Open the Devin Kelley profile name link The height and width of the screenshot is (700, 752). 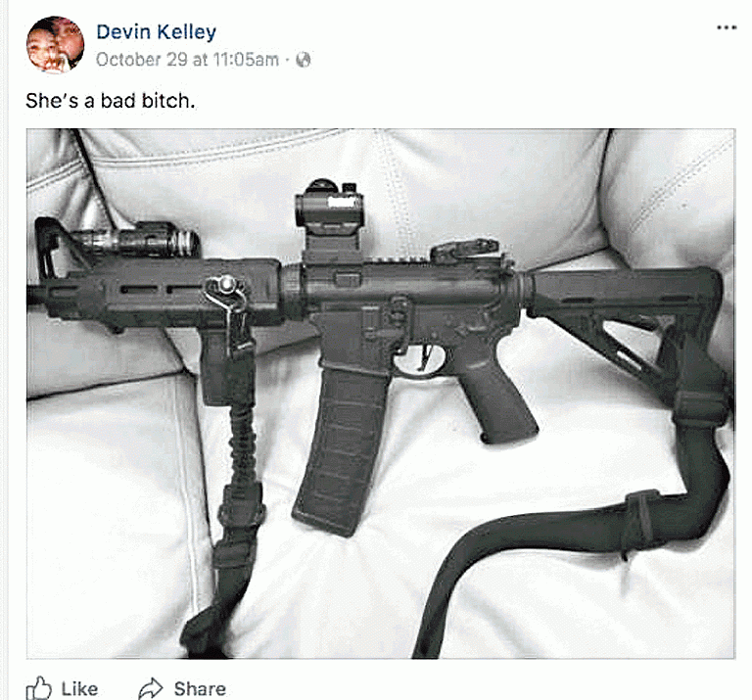click(156, 32)
